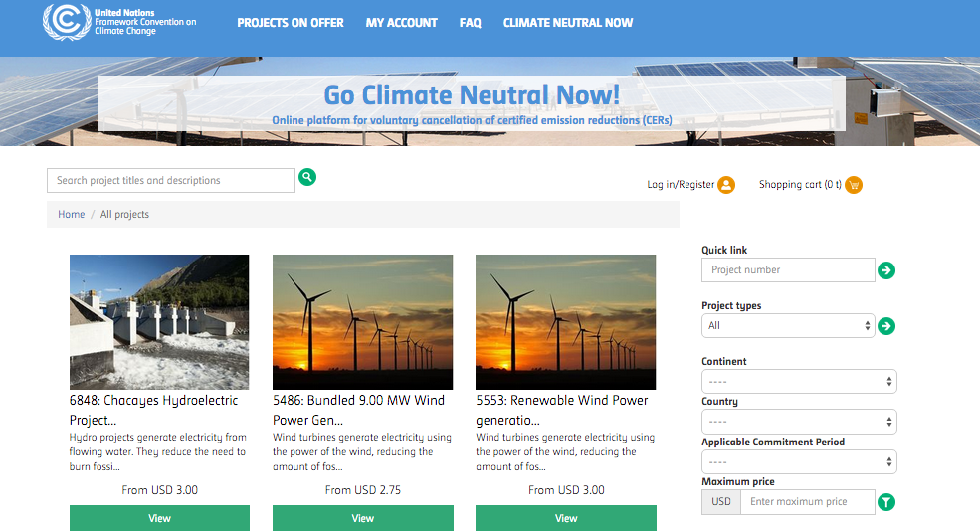Go to My Account menu item
The height and width of the screenshot is (532, 980).
click(401, 23)
